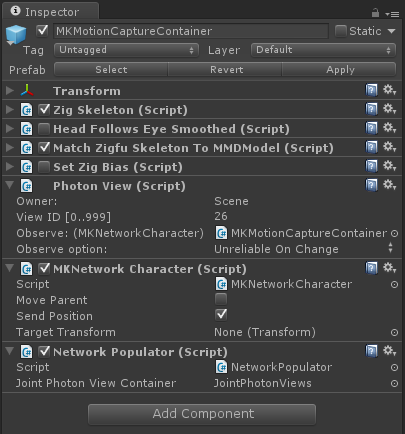This screenshot has width=405, height=434.
Task: Uncheck the Send Position option
Action: click(x=221, y=315)
